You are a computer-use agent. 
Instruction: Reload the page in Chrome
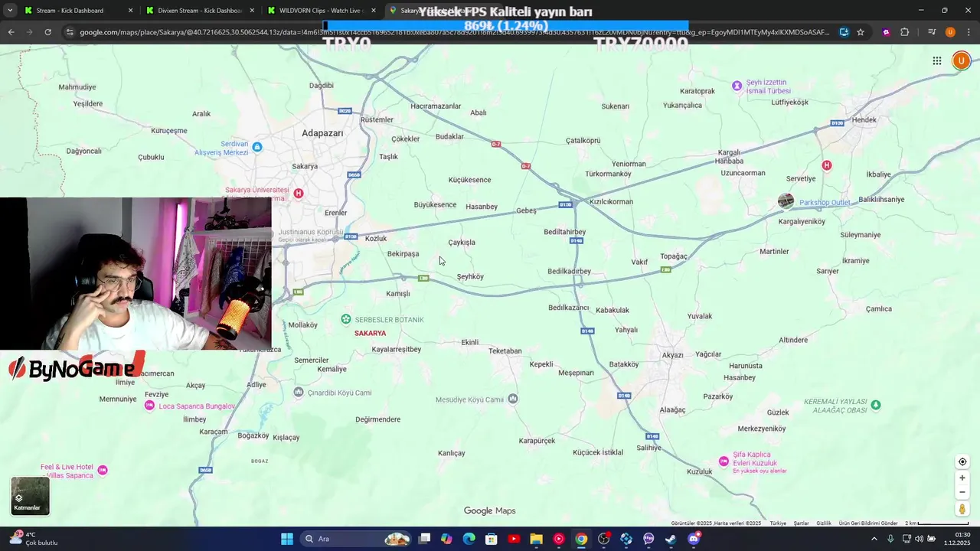click(47, 32)
